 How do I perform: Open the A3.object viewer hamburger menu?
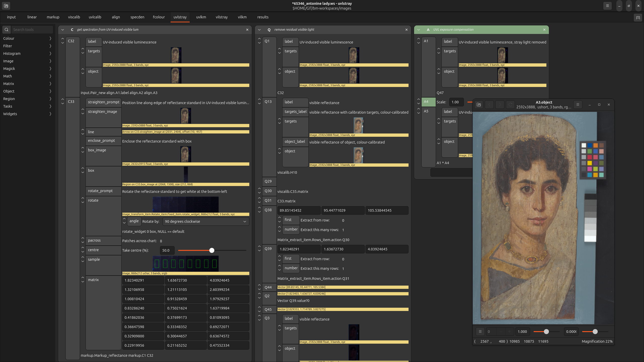tap(578, 105)
